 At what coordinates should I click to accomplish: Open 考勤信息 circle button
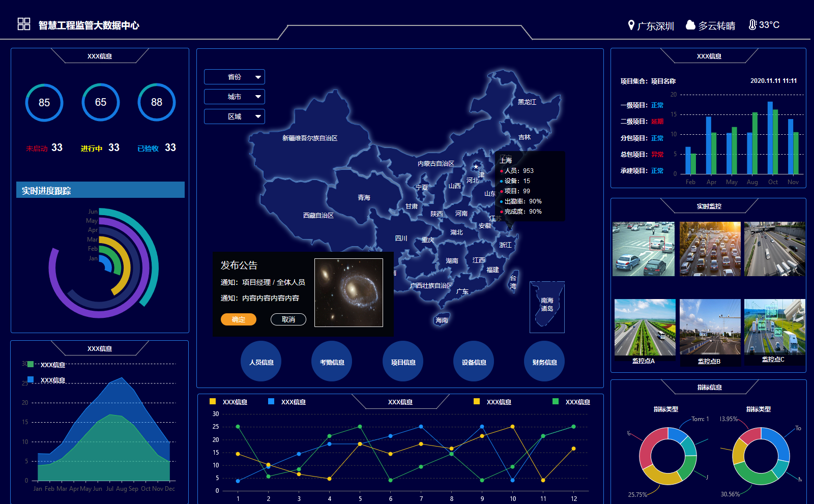(332, 362)
